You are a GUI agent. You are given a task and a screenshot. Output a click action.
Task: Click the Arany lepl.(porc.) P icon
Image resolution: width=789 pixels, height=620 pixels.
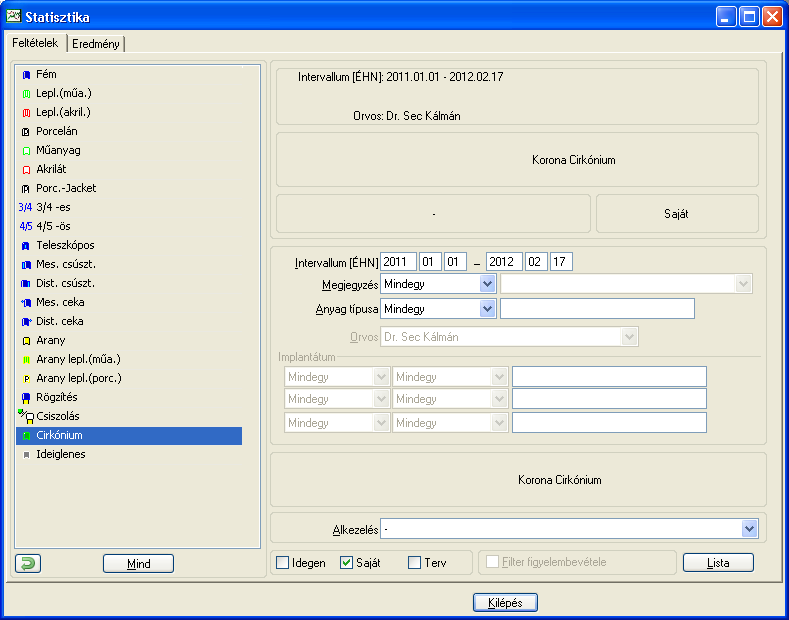(x=26, y=379)
